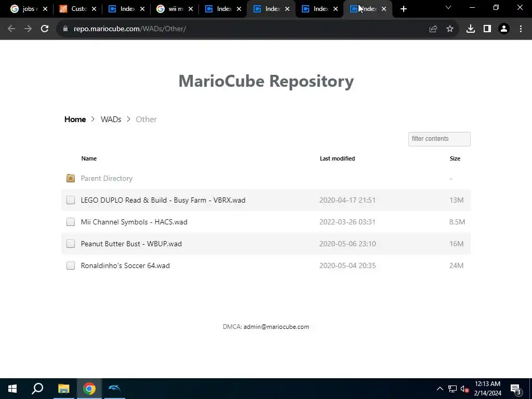Click the WADs breadcrumb link
Image resolution: width=532 pixels, height=399 pixels.
[x=111, y=119]
